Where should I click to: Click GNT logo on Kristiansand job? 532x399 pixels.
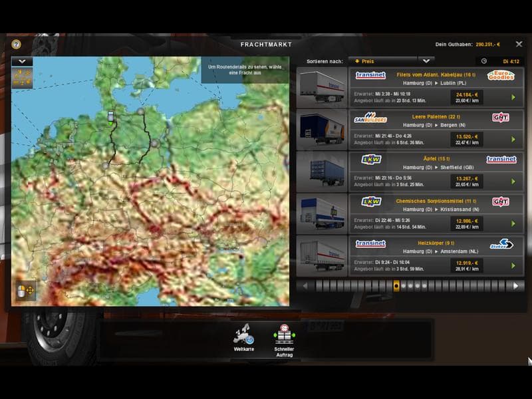coord(501,201)
